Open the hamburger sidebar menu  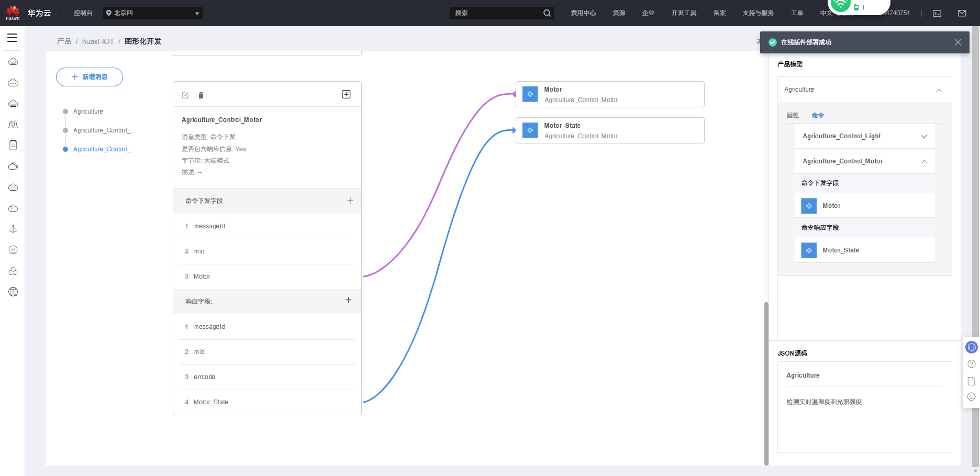12,38
